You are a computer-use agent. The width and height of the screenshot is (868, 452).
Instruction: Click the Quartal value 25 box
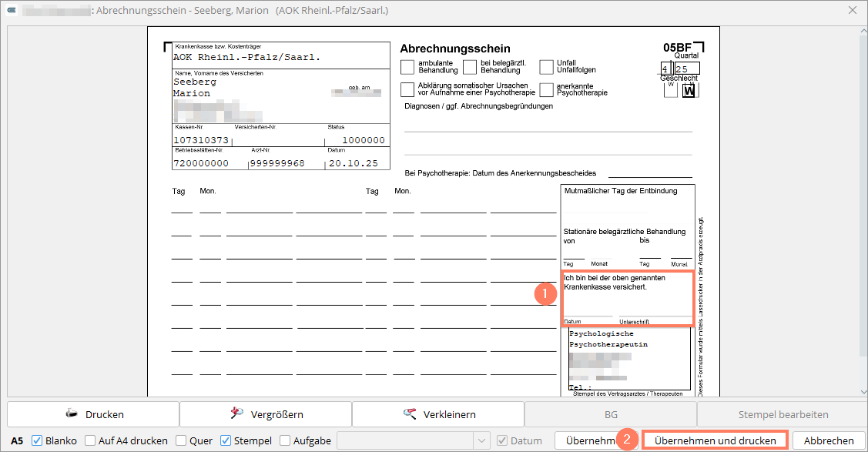tap(687, 69)
